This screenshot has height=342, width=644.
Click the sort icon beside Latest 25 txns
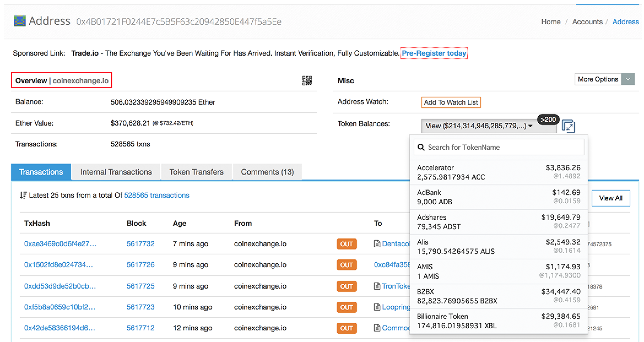pos(23,195)
